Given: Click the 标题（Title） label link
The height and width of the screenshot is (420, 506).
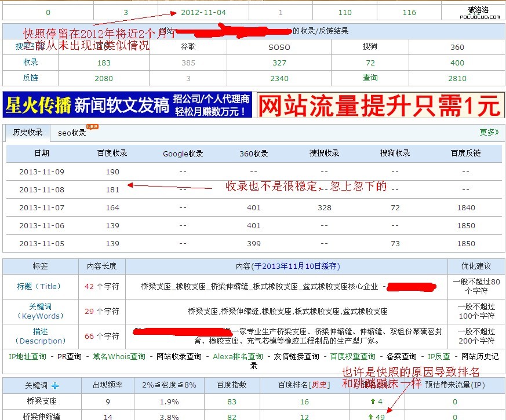Looking at the screenshot, I should click(x=39, y=286).
